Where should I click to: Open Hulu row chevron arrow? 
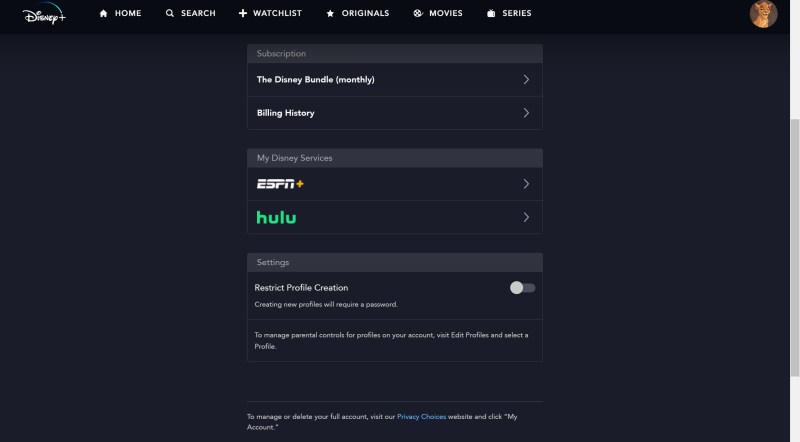pos(526,217)
